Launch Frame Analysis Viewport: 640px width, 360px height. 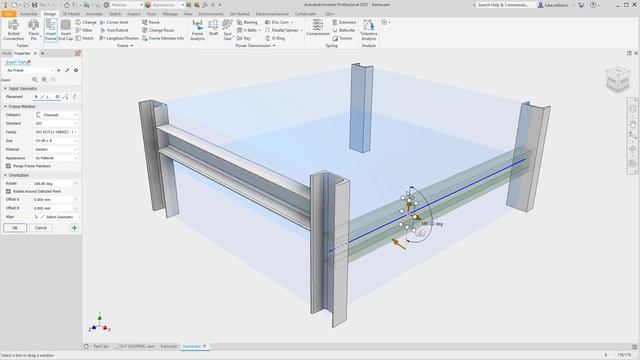197,30
